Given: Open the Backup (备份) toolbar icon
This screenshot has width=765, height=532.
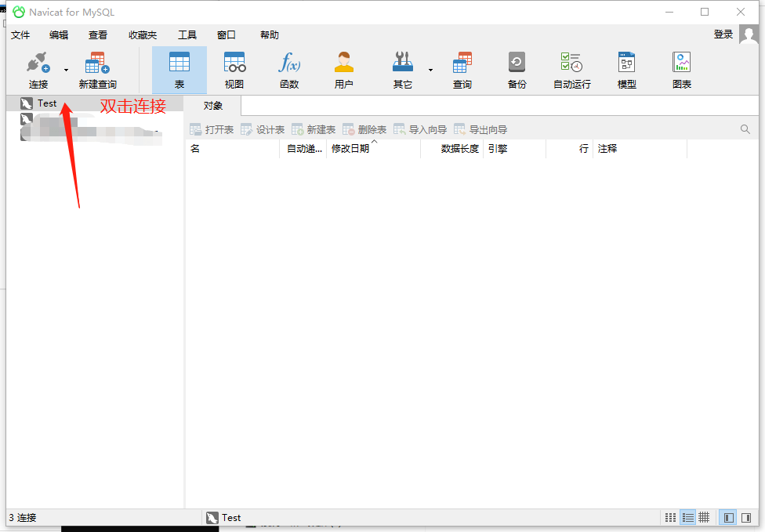Looking at the screenshot, I should [x=517, y=63].
